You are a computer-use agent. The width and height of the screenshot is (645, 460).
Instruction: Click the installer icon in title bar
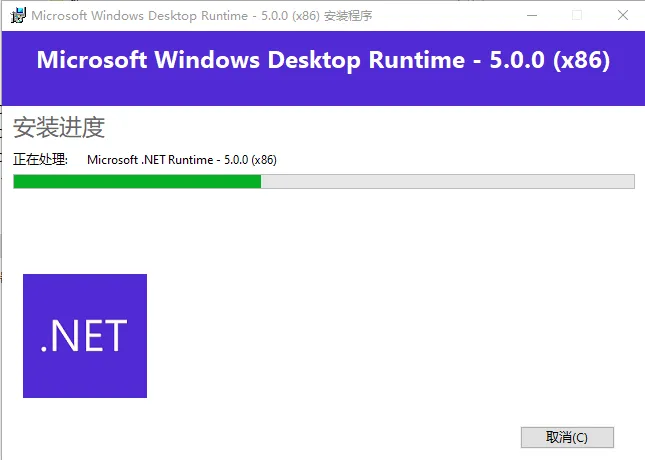(18, 16)
